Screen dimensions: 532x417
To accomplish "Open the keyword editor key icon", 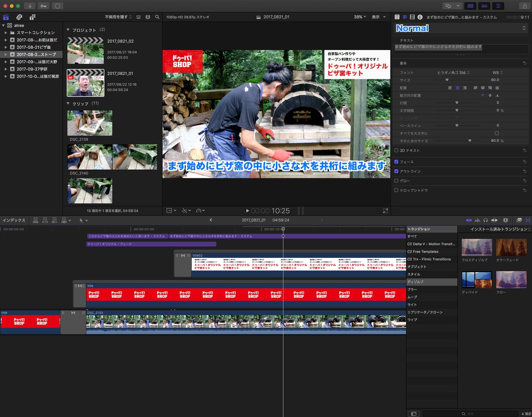I will [44, 6].
